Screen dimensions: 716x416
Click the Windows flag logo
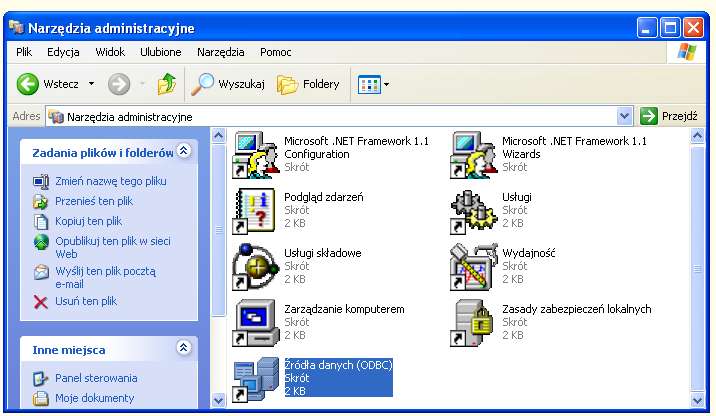coord(686,53)
